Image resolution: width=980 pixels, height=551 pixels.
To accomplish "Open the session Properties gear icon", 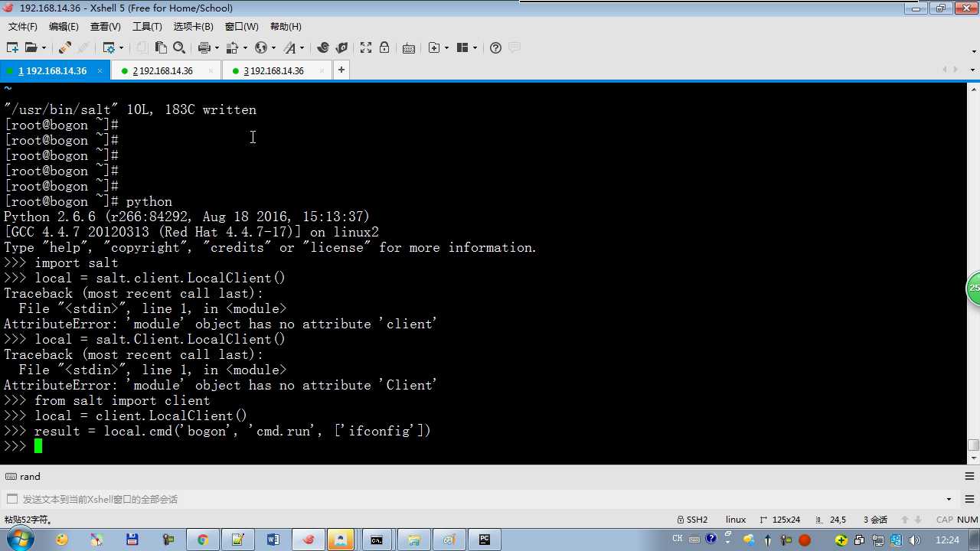I will pos(108,47).
